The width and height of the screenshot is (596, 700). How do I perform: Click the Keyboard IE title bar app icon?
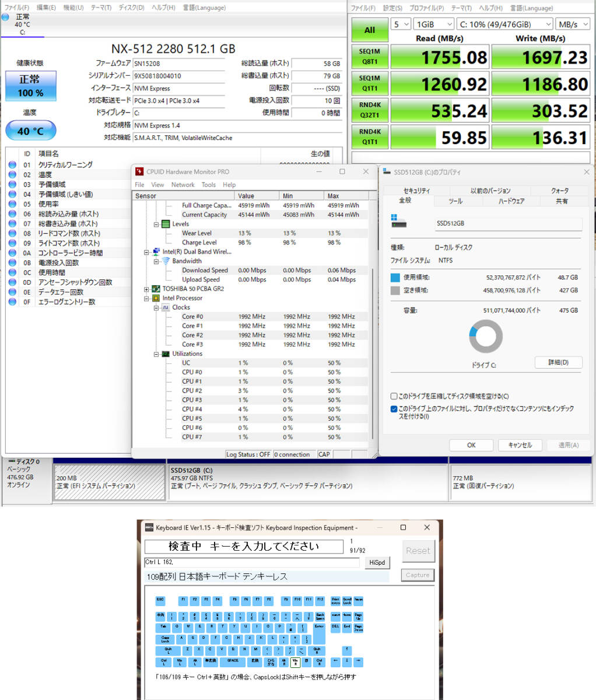(x=149, y=527)
